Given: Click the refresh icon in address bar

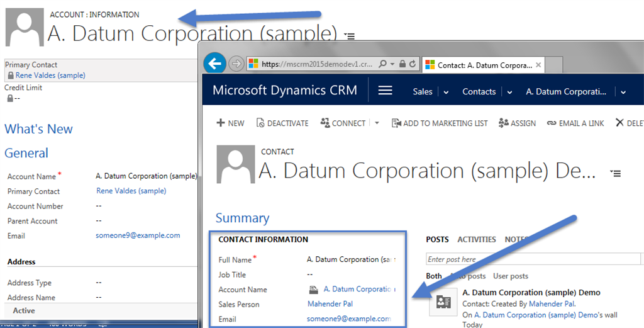Looking at the screenshot, I should 413,64.
